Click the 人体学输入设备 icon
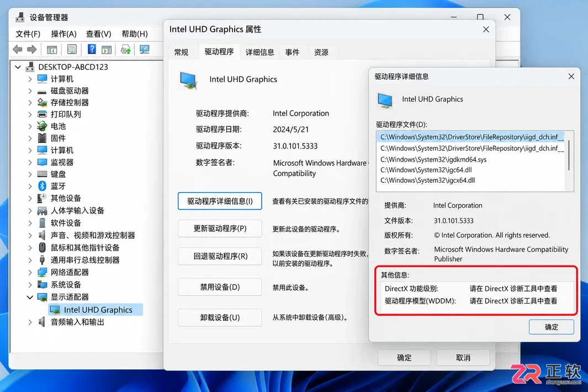Image resolution: width=588 pixels, height=392 pixels. pyautogui.click(x=42, y=211)
